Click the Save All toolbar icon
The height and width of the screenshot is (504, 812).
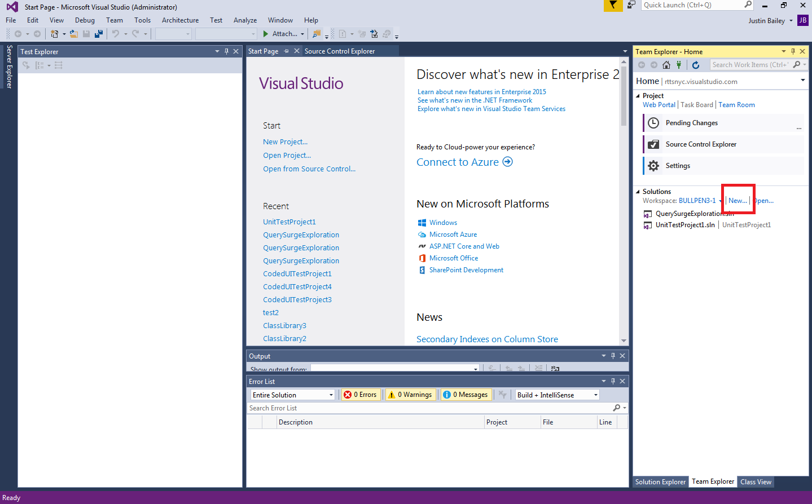pos(99,34)
